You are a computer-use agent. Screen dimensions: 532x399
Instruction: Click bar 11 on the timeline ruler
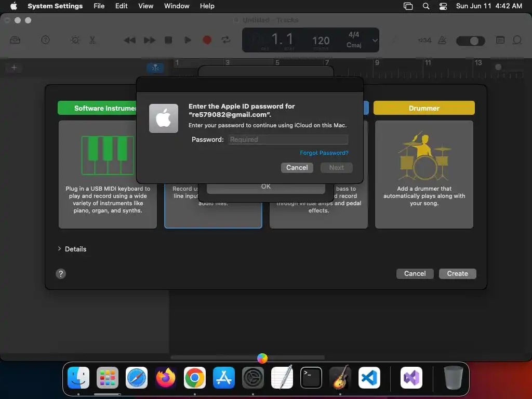coord(428,63)
